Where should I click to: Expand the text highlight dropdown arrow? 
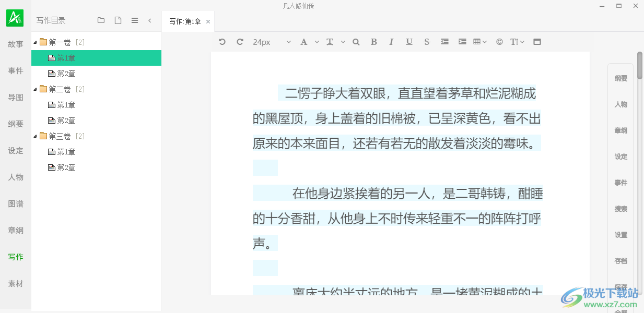(x=343, y=42)
